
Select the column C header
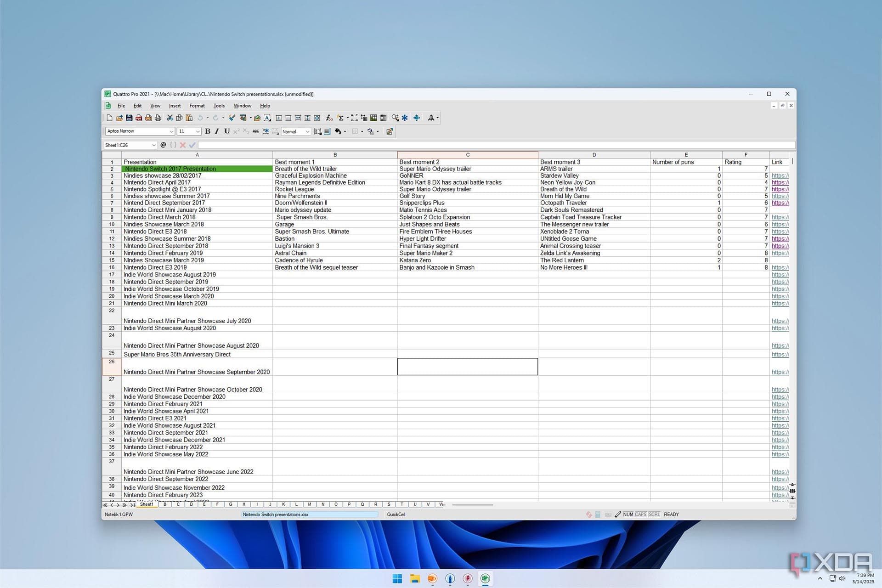tap(468, 155)
